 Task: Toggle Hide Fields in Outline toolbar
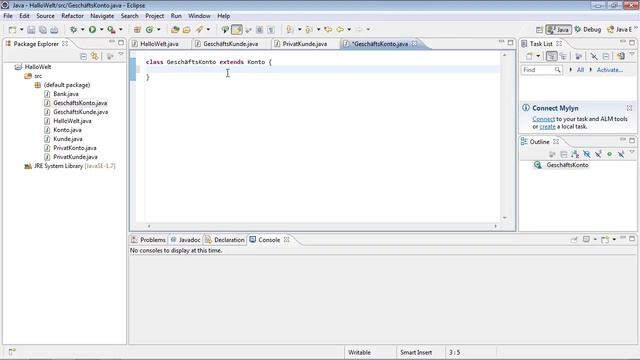(x=587, y=154)
